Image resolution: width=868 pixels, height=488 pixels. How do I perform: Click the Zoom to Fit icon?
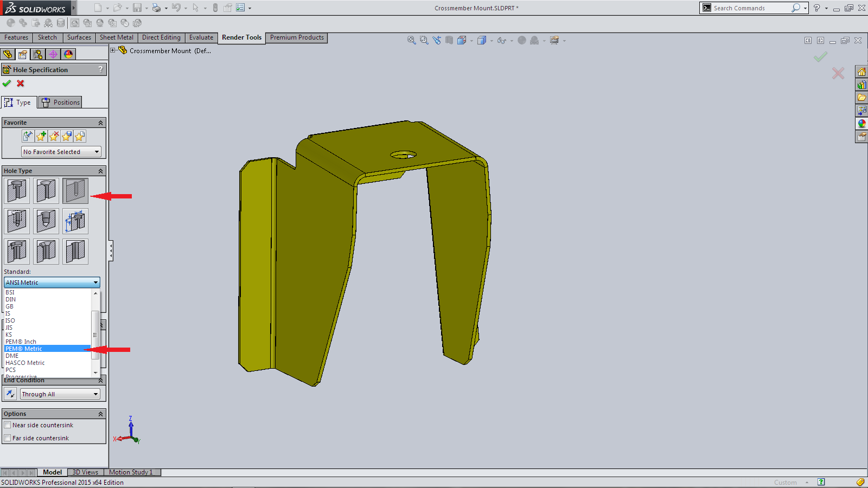click(x=411, y=40)
